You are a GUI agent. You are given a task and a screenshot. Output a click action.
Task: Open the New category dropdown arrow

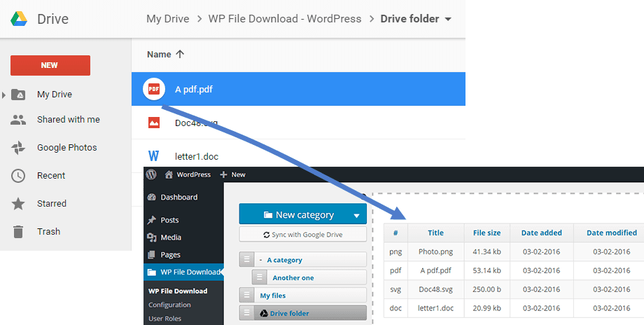pos(357,215)
